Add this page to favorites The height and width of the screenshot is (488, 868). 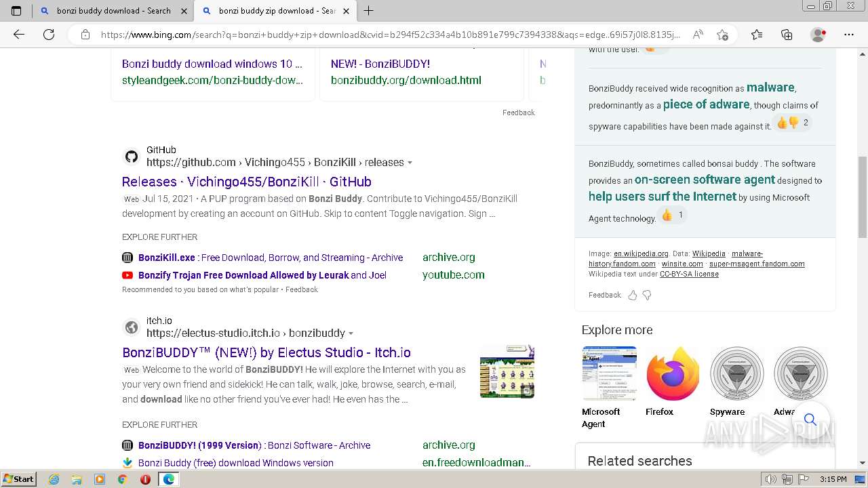tap(722, 35)
